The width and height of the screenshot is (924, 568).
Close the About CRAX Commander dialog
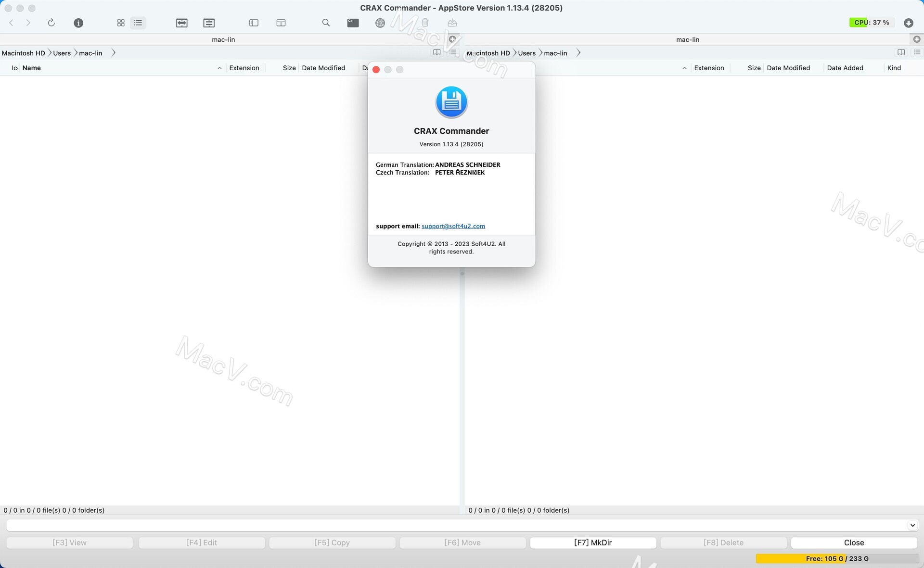376,70
